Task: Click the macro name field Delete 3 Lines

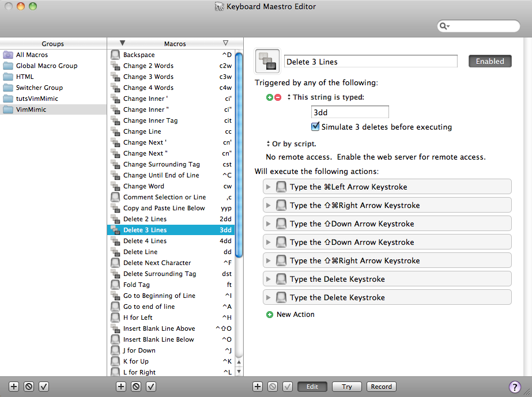Action: [x=371, y=62]
